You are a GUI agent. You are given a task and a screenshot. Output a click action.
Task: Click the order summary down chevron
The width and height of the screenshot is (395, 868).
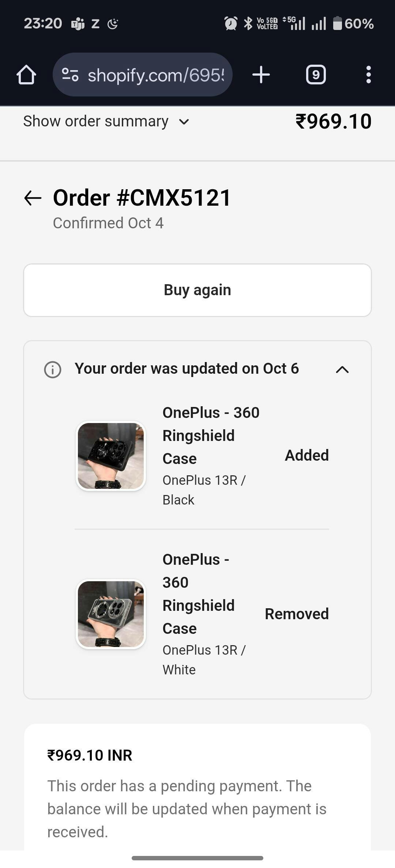(184, 122)
